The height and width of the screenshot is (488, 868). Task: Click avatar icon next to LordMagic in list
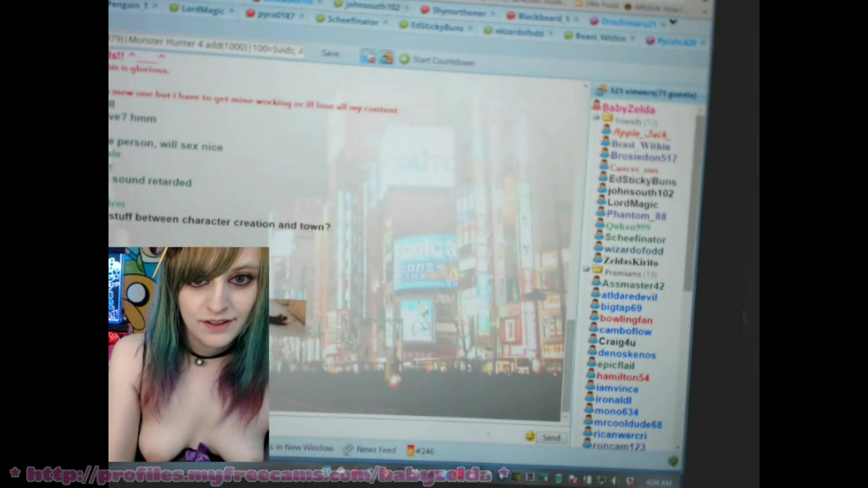(601, 201)
